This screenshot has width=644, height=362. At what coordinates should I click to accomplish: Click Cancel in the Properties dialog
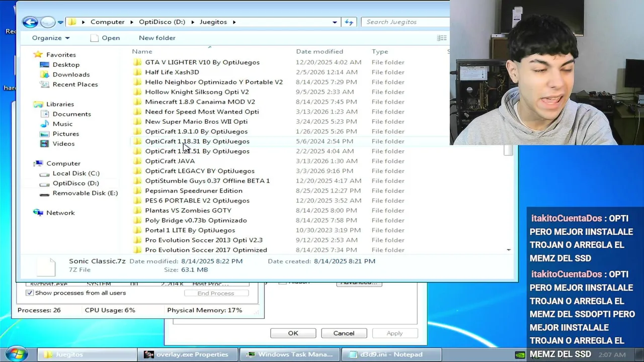click(344, 333)
